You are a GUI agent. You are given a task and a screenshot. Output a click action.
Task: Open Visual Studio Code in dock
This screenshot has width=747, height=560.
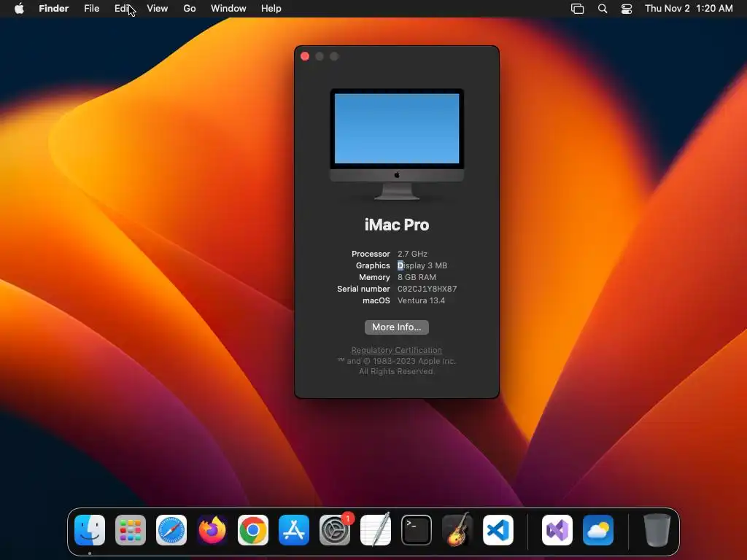(x=498, y=530)
